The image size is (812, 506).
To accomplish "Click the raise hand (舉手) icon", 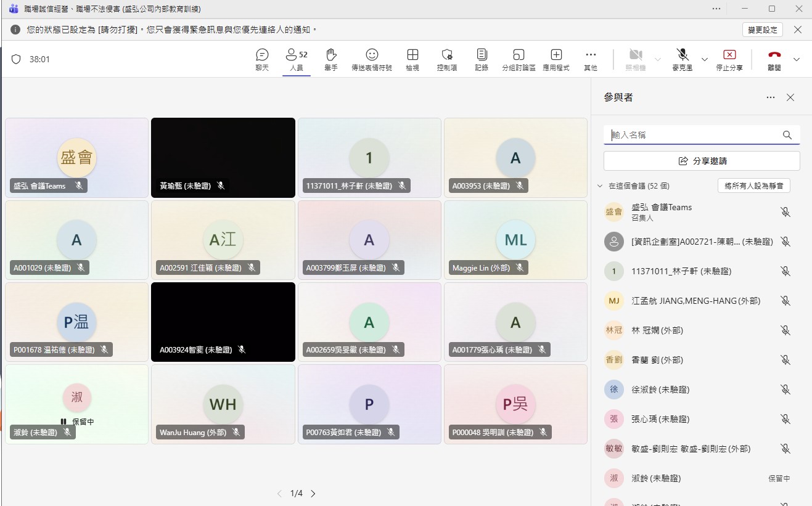I will coord(331,59).
